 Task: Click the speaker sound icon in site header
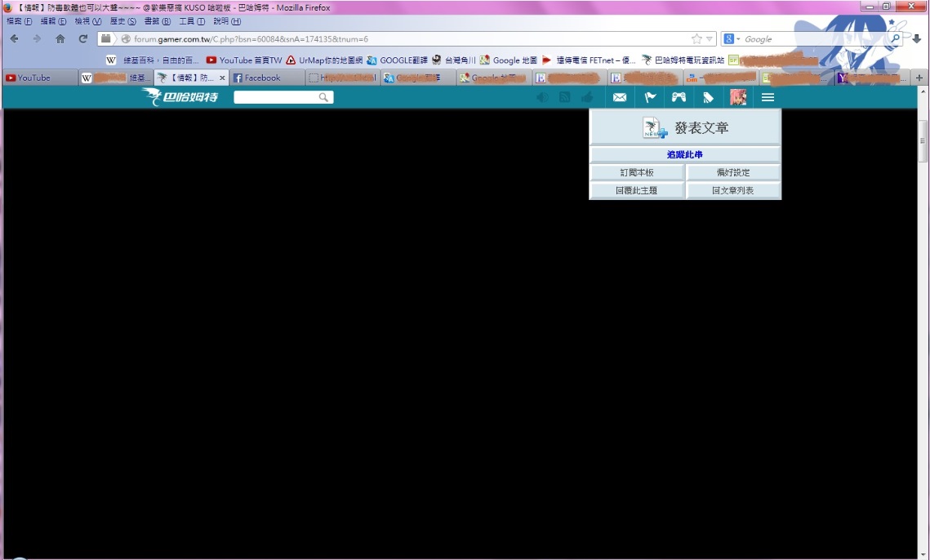coord(542,97)
